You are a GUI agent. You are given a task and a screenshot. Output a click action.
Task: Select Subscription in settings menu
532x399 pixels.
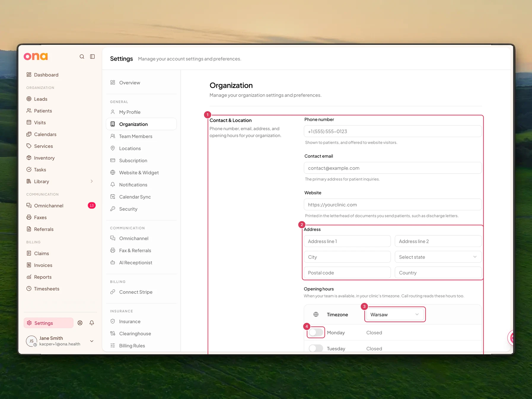click(141, 161)
